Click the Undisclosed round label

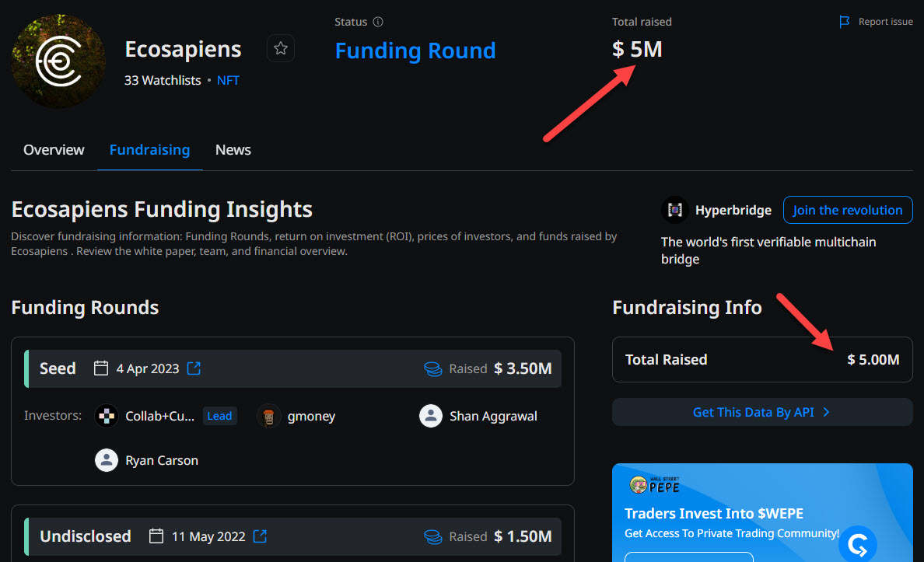tap(86, 536)
